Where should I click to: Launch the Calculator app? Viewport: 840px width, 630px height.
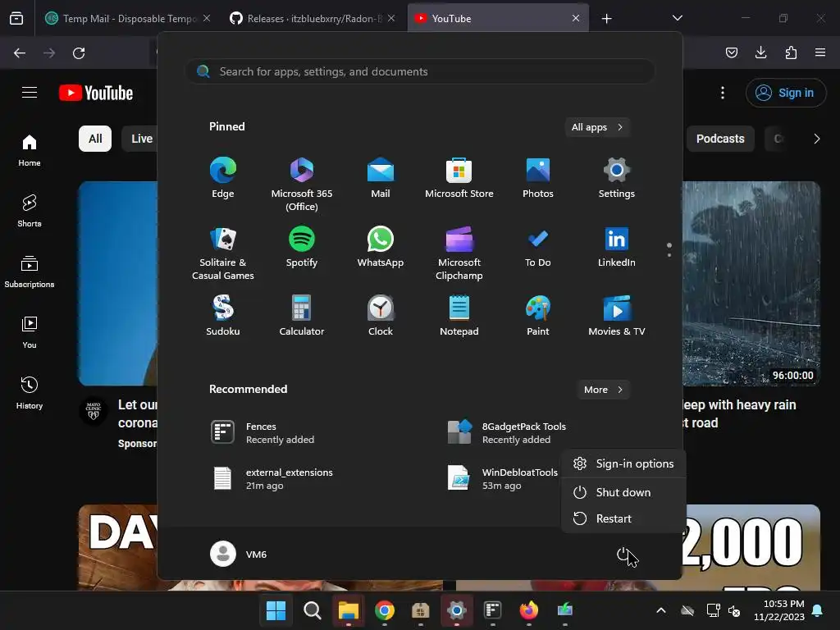pyautogui.click(x=302, y=315)
